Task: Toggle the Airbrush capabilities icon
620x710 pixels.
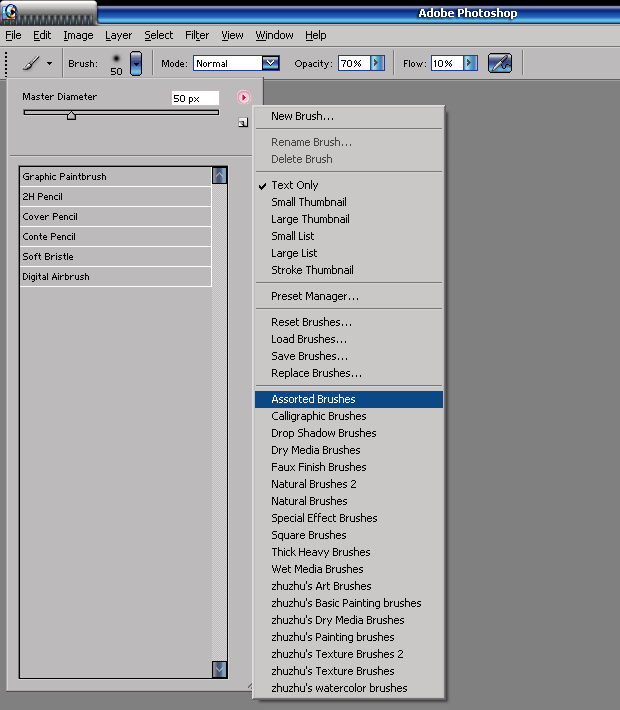Action: (x=500, y=63)
